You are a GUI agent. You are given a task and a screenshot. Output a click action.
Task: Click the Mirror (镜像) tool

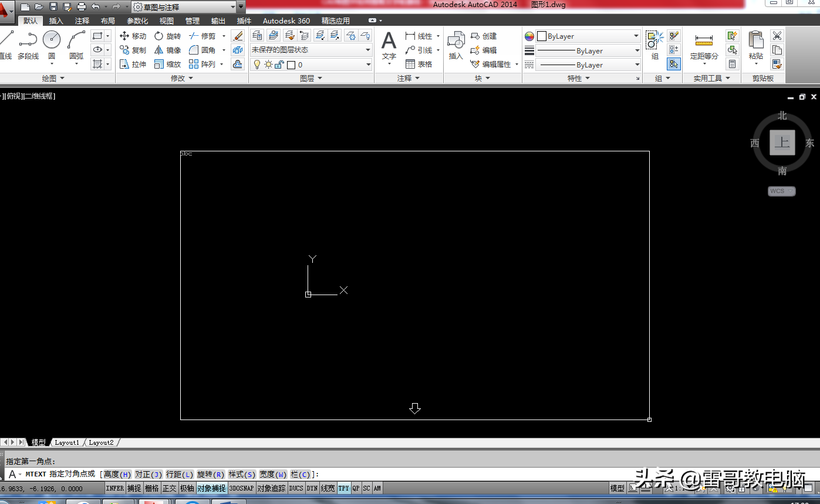(x=167, y=50)
